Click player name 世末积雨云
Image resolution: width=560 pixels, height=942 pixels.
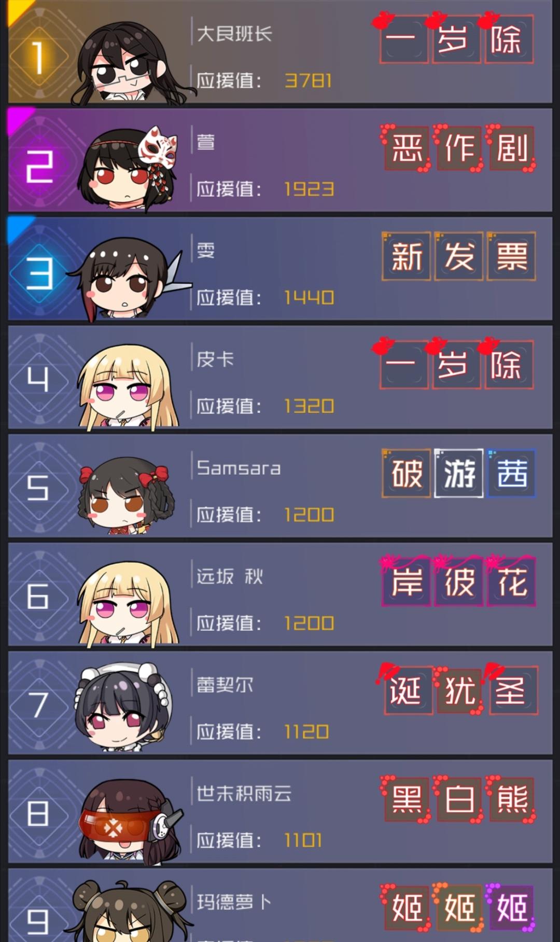tap(244, 794)
